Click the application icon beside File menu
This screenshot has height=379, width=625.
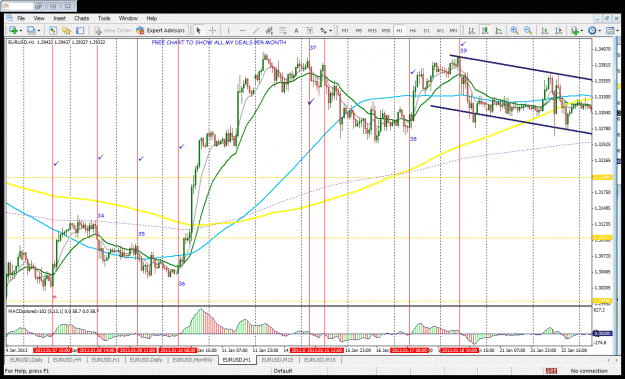point(10,18)
